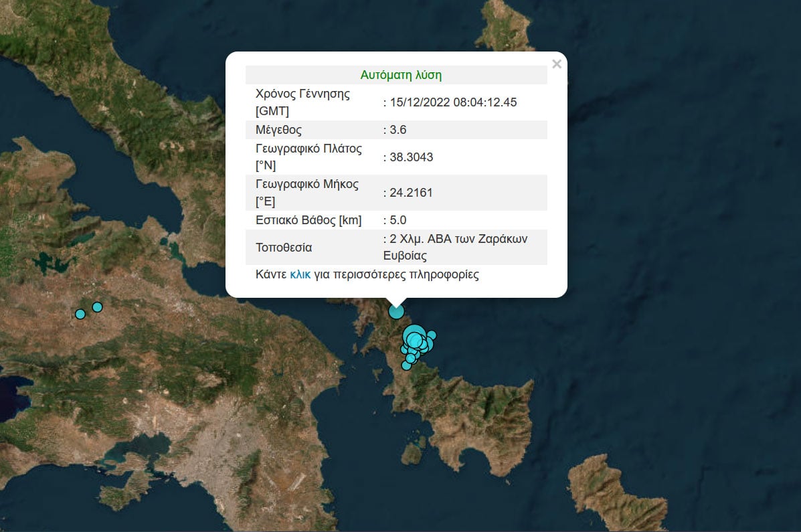
Task: Click the 'Αυτόματη λύση' popup header
Action: click(401, 75)
